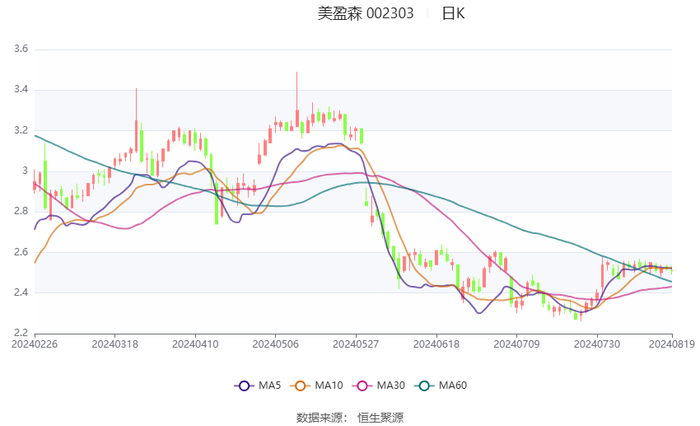700x426 pixels.
Task: Click the purple MA5 legend marker
Action: (243, 386)
